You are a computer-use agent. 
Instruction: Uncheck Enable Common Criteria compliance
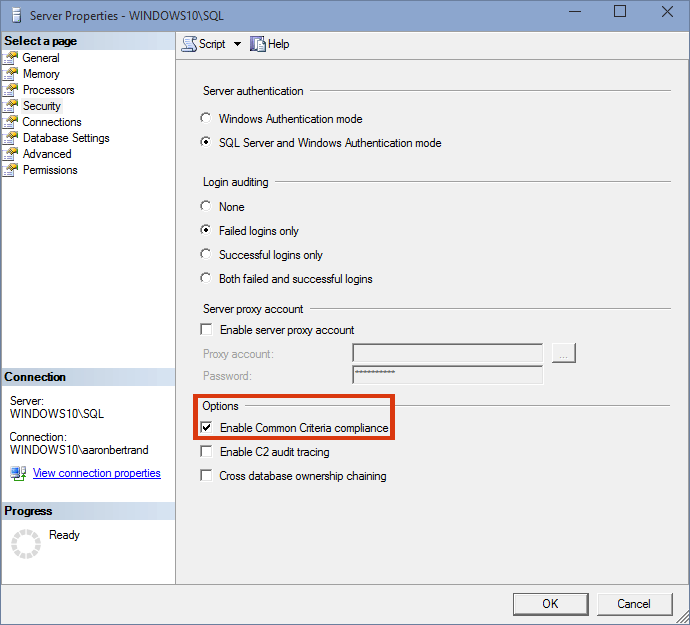pyautogui.click(x=206, y=427)
